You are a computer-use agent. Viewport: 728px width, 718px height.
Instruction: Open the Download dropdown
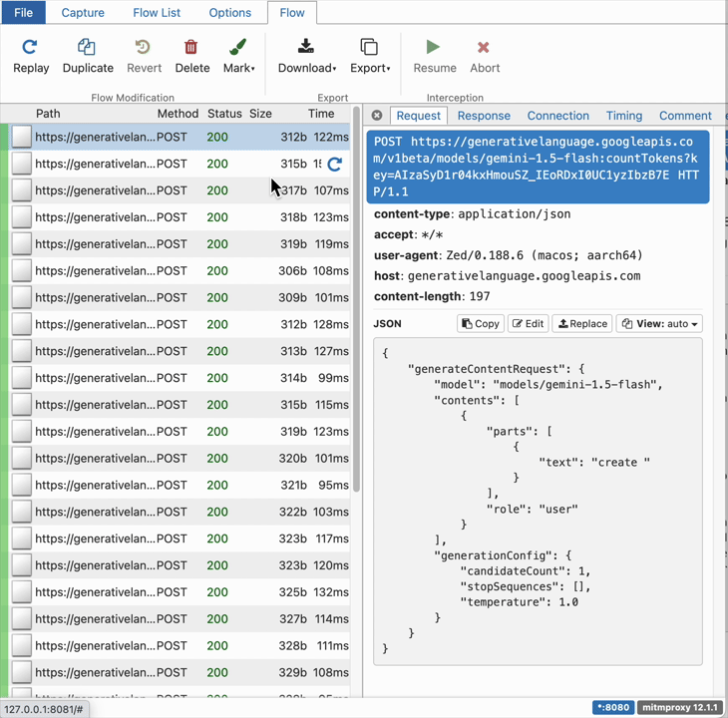click(x=306, y=56)
